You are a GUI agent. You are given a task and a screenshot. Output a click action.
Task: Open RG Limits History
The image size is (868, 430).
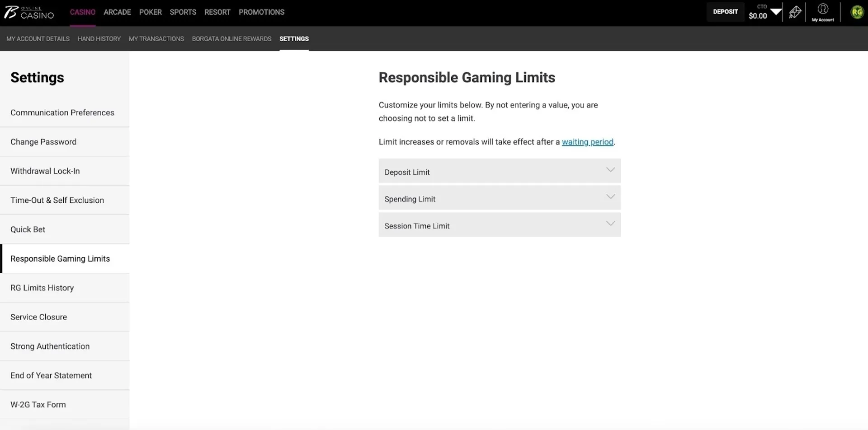click(x=42, y=288)
